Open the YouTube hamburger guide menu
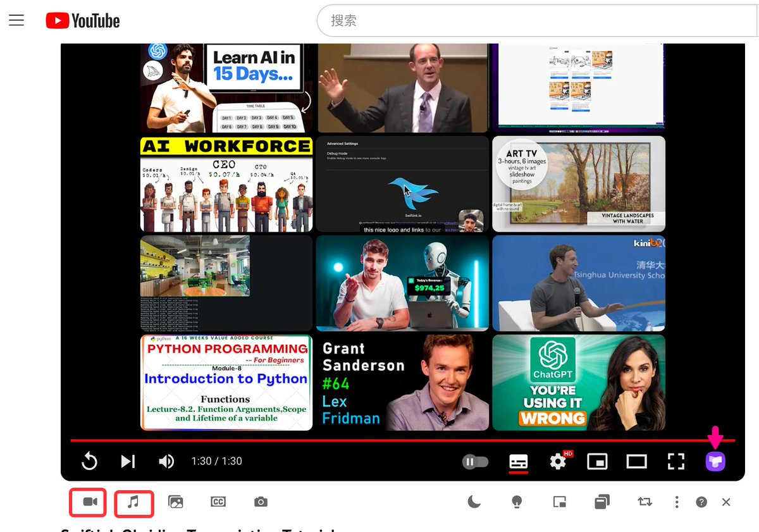759x532 pixels. click(16, 20)
